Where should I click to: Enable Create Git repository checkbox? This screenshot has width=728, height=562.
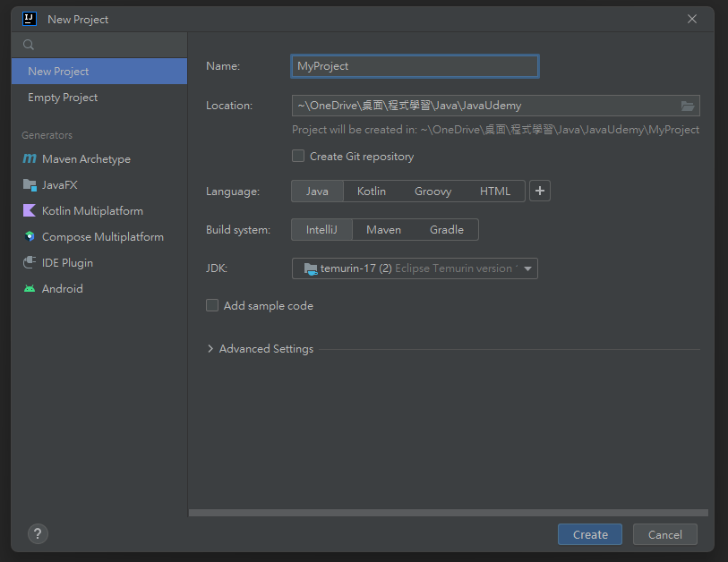pyautogui.click(x=298, y=156)
